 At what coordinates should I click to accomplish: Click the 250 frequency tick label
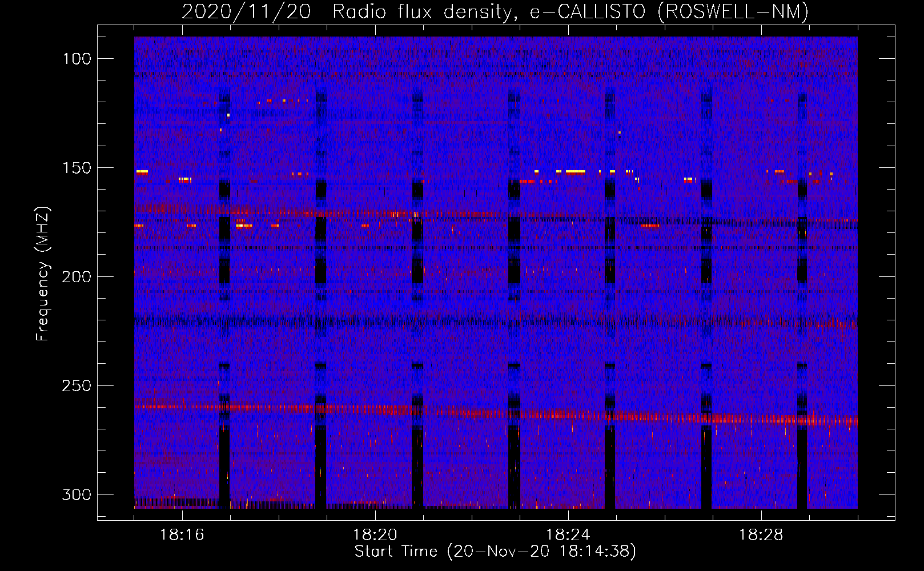click(x=77, y=386)
